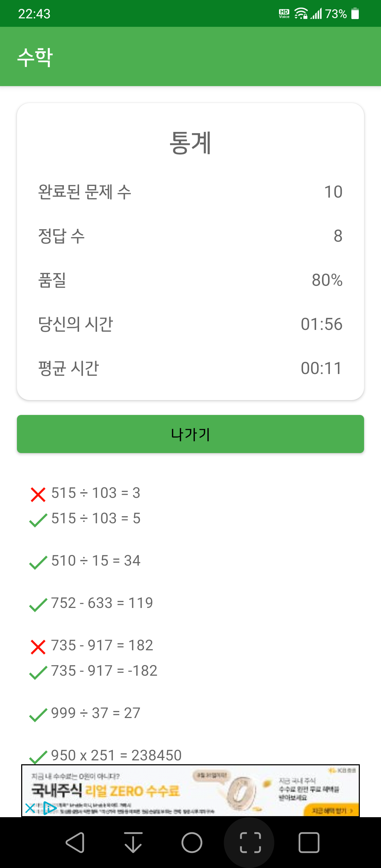
Task: Click the red X beside 735 - 917 = 182
Action: coord(38,647)
